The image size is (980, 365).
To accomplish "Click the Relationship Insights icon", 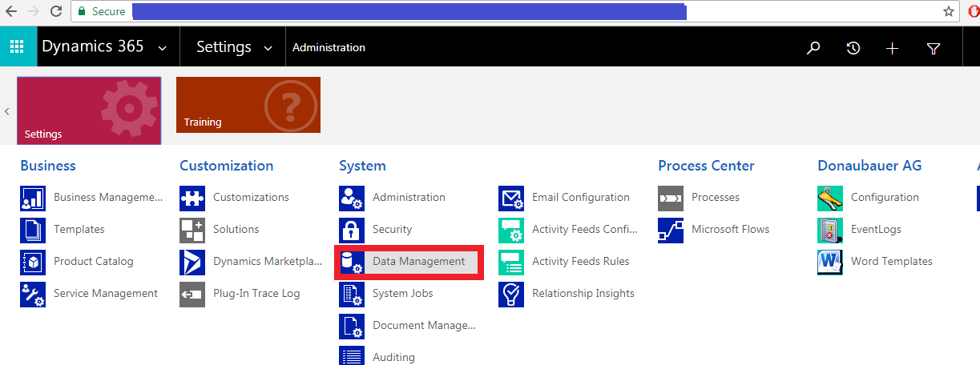I will pyautogui.click(x=511, y=294).
